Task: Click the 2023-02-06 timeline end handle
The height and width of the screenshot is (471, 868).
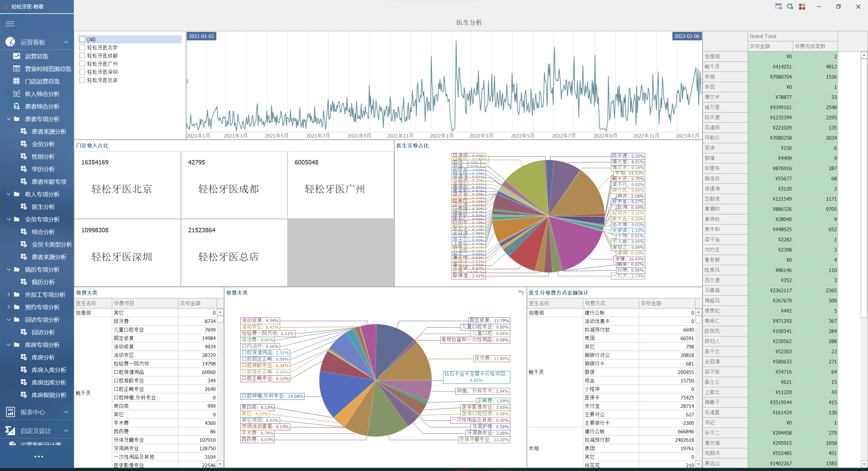Action: coord(687,36)
